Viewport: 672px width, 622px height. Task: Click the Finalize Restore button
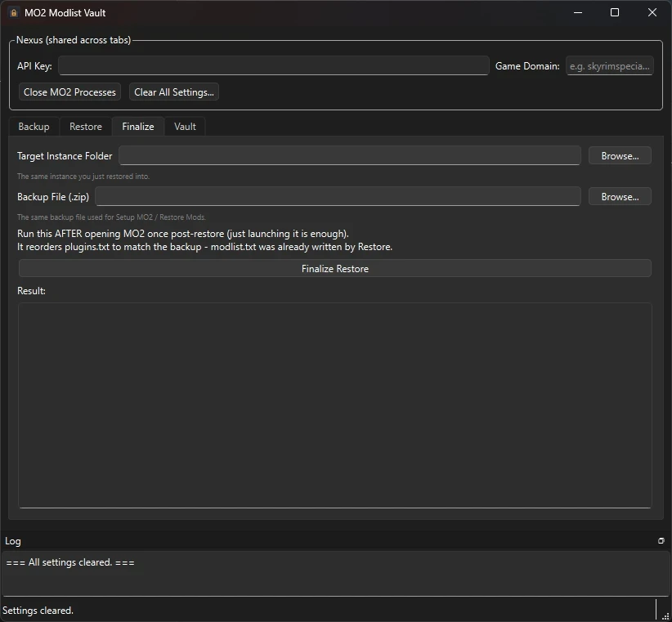coord(335,269)
